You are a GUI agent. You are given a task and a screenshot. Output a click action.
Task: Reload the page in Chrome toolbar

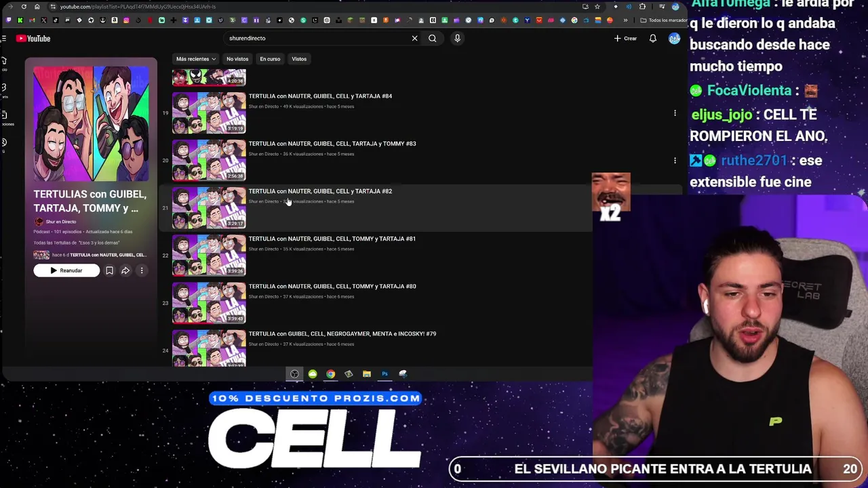point(24,7)
